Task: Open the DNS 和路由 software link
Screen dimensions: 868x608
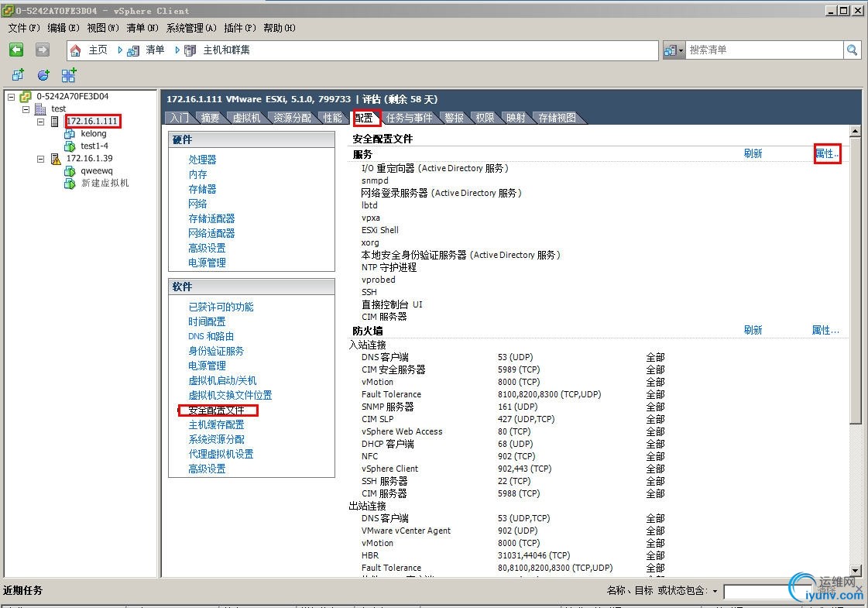Action: pyautogui.click(x=211, y=336)
